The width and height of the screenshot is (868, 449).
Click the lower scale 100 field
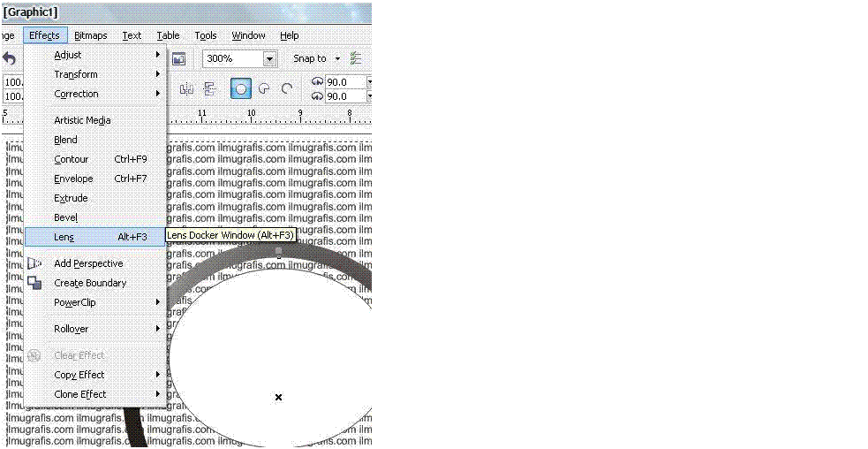(x=13, y=96)
